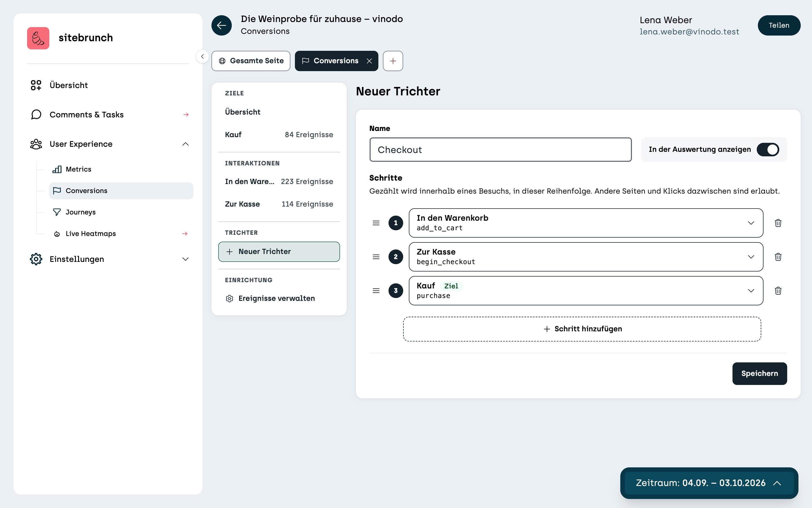
Task: Click the Name input field containing Checkout
Action: [x=500, y=150]
